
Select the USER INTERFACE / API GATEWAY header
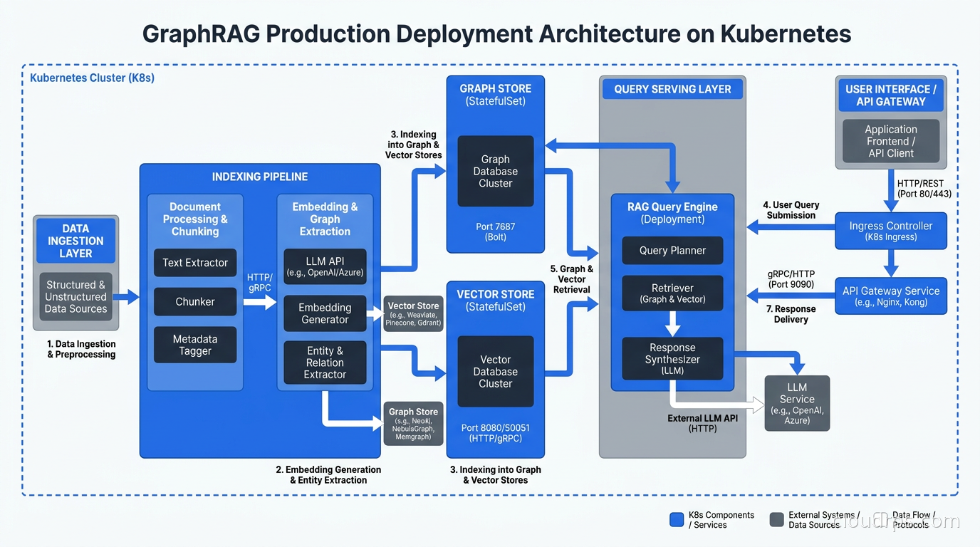point(891,95)
